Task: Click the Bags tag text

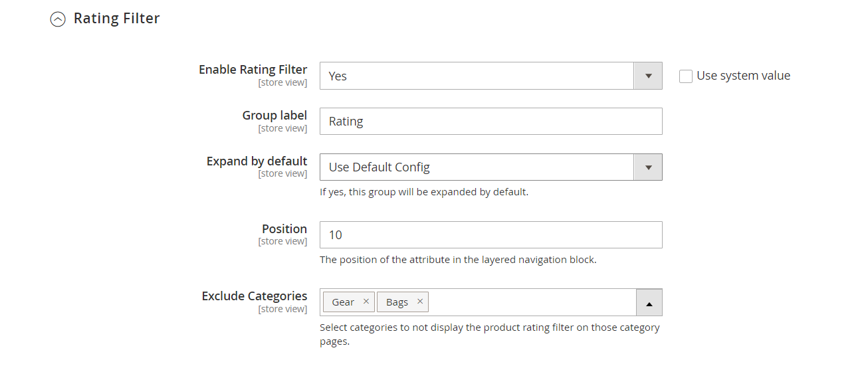Action: (x=397, y=302)
